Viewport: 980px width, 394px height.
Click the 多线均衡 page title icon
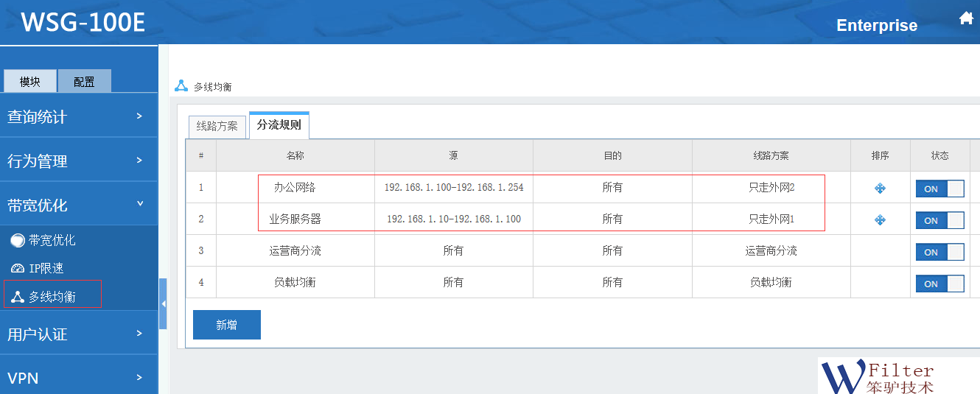pyautogui.click(x=181, y=85)
